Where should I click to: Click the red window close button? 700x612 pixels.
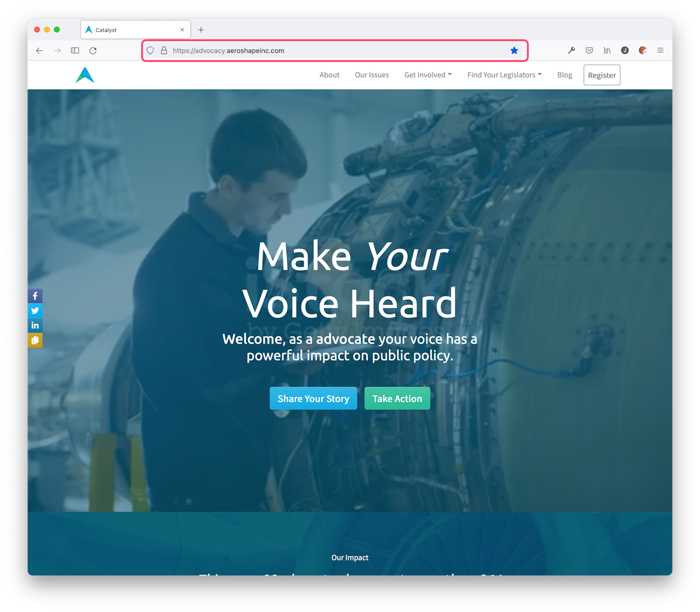37,30
